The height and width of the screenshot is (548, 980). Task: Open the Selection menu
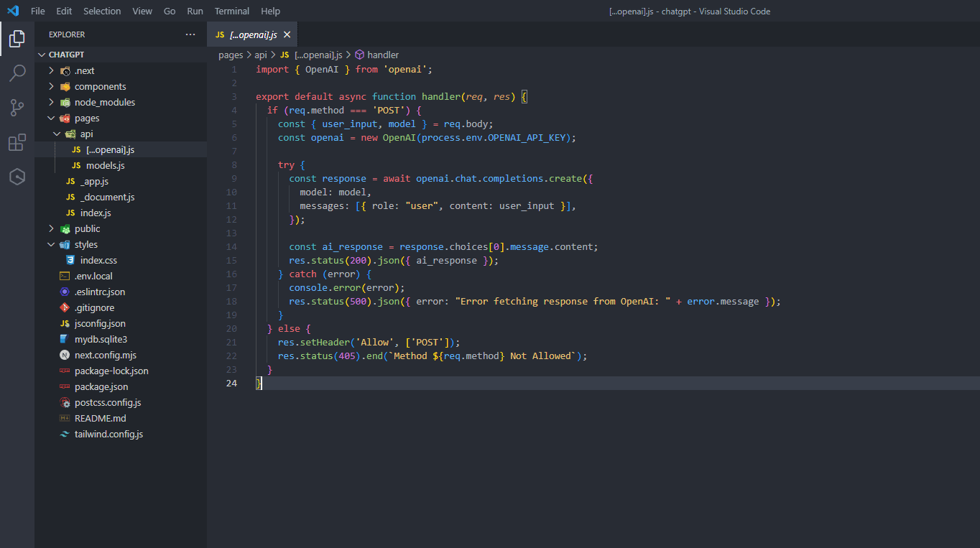tap(102, 11)
